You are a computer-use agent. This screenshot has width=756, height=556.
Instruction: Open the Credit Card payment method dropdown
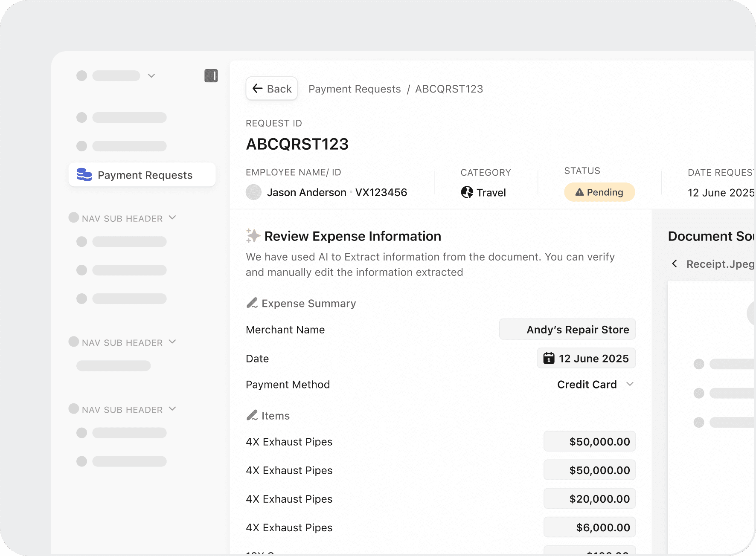pos(596,385)
